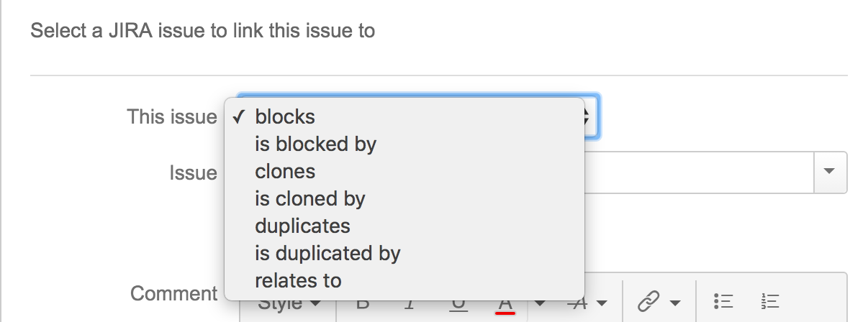The width and height of the screenshot is (868, 322).
Task: Apply bullet list formatting
Action: tap(722, 303)
